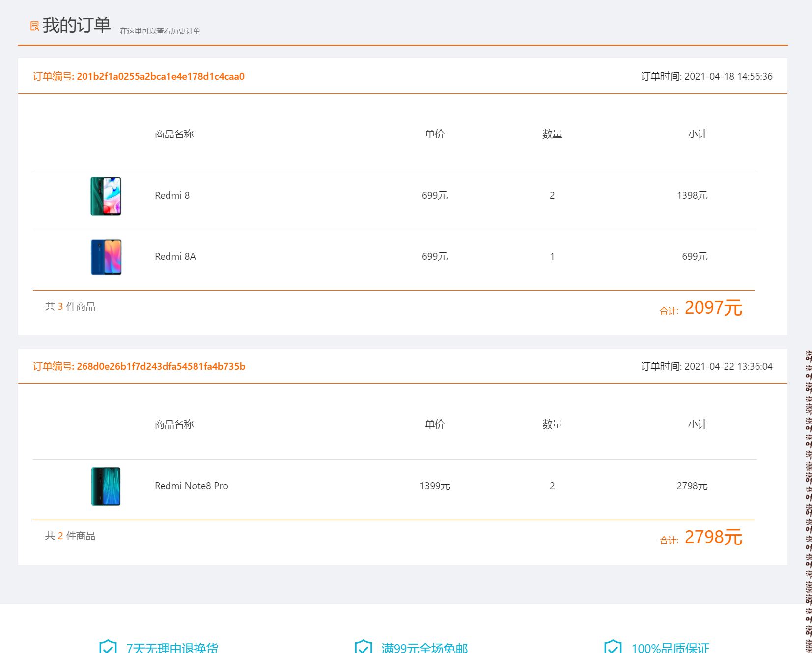
Task: Click the large 2798元 order total
Action: [x=713, y=537]
